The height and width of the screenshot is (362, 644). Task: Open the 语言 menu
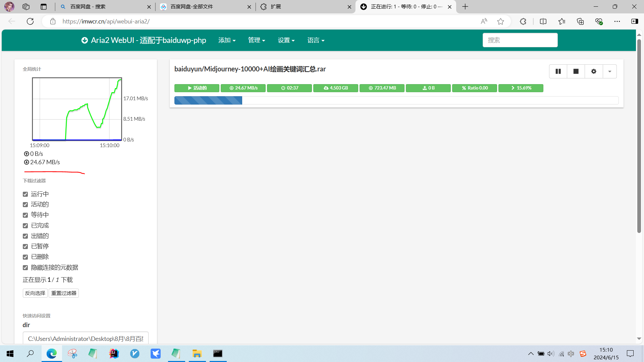pyautogui.click(x=316, y=40)
